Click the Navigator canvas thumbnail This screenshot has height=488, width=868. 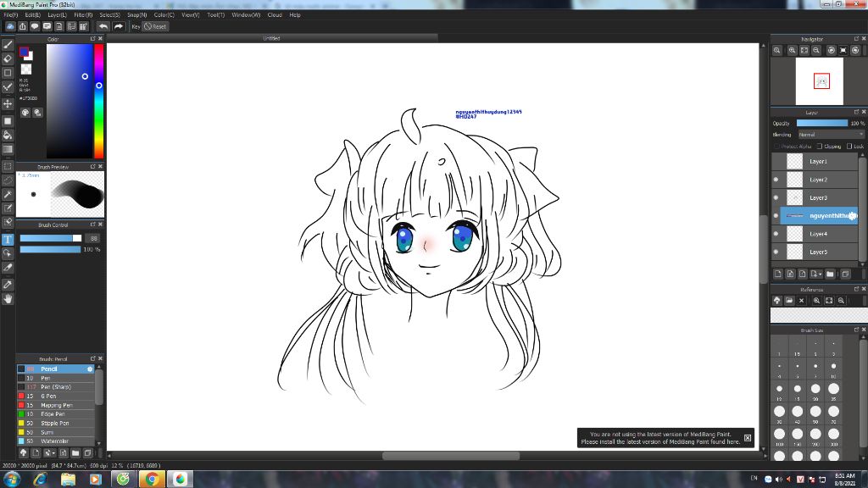(x=820, y=81)
